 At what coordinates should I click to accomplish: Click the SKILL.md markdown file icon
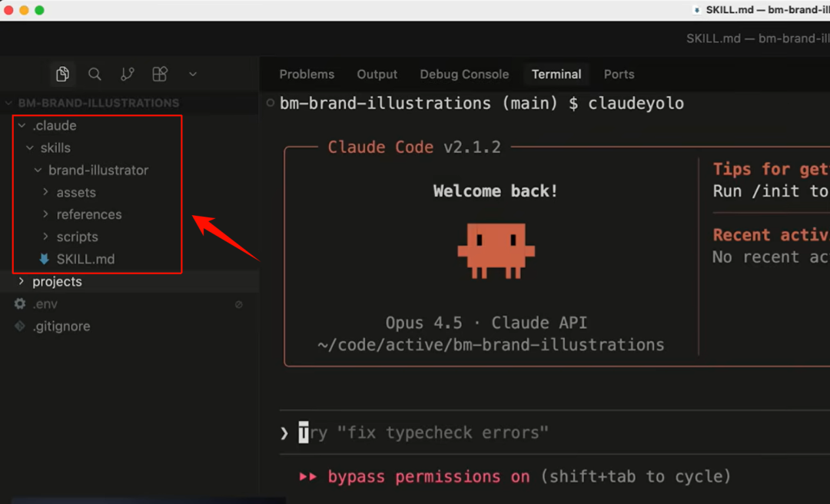pos(45,259)
